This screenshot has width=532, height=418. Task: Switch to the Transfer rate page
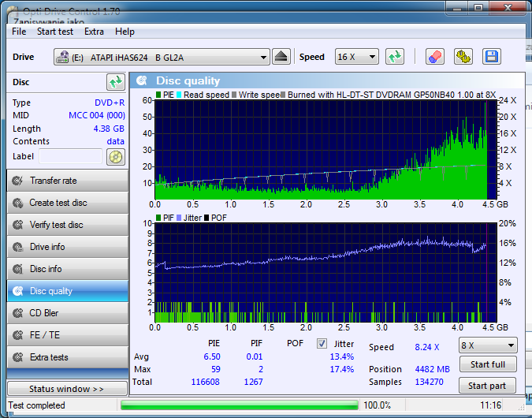pyautogui.click(x=68, y=181)
